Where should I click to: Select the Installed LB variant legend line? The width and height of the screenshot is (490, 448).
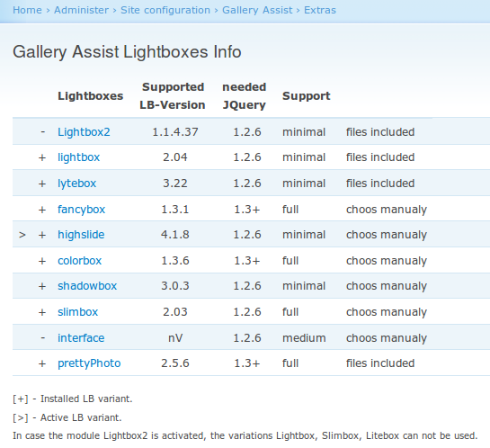[x=73, y=399]
